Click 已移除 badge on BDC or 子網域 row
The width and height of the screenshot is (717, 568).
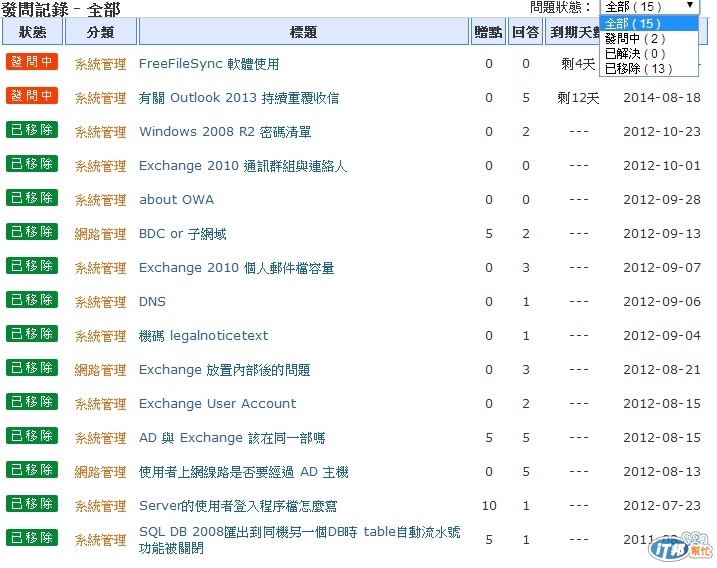coord(32,232)
